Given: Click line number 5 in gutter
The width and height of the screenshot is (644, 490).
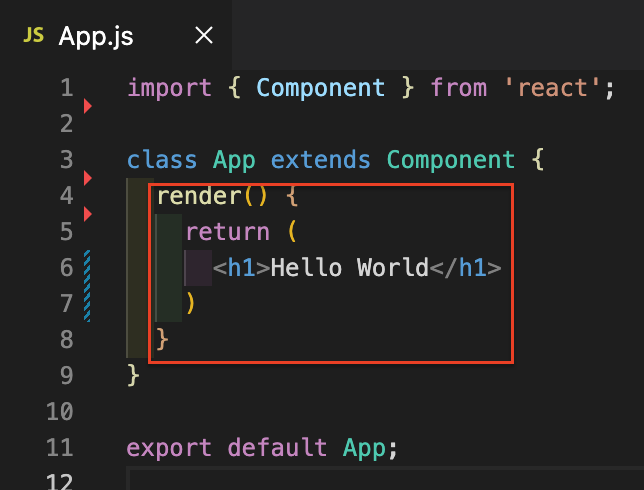Looking at the screenshot, I should tap(67, 231).
